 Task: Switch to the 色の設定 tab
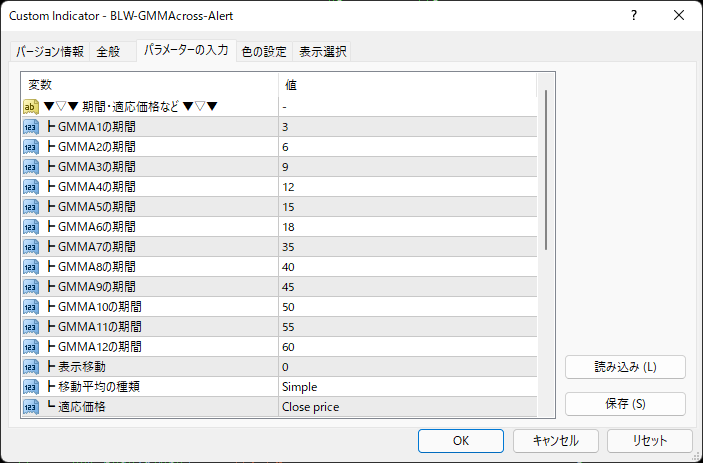click(264, 52)
